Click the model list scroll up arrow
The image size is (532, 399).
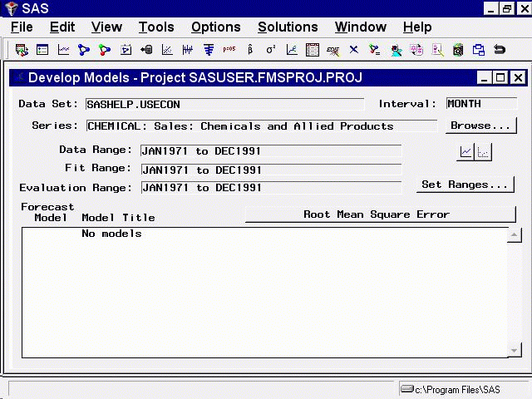pos(514,236)
